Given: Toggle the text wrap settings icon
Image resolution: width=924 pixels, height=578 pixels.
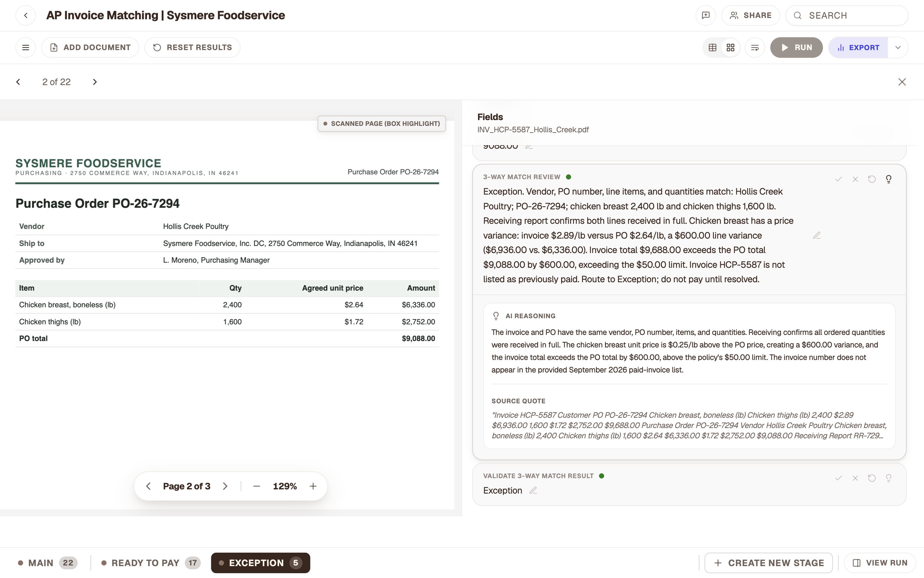Looking at the screenshot, I should click(x=755, y=48).
